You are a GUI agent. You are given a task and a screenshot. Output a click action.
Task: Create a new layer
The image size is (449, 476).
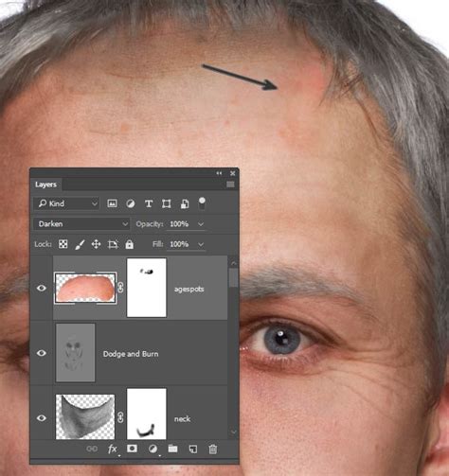tap(193, 449)
